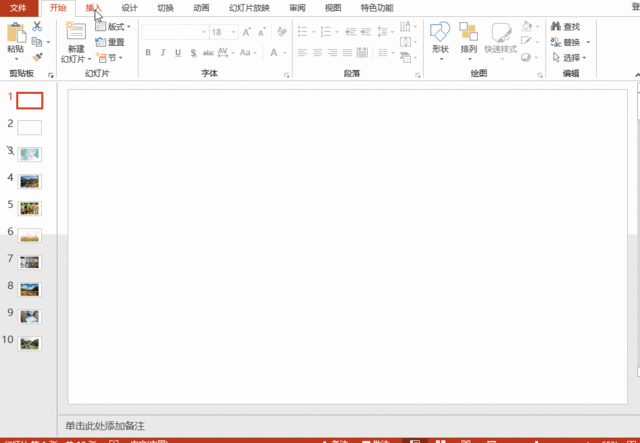Toggle Italic formatting
Screen dimensions: 640x443
pos(163,53)
